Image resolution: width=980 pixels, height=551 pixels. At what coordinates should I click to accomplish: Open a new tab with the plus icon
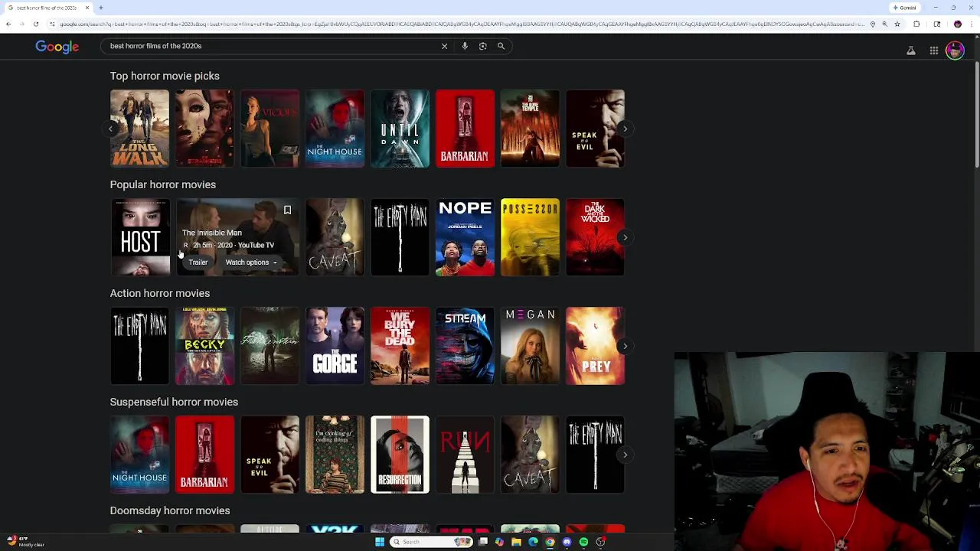(x=101, y=8)
